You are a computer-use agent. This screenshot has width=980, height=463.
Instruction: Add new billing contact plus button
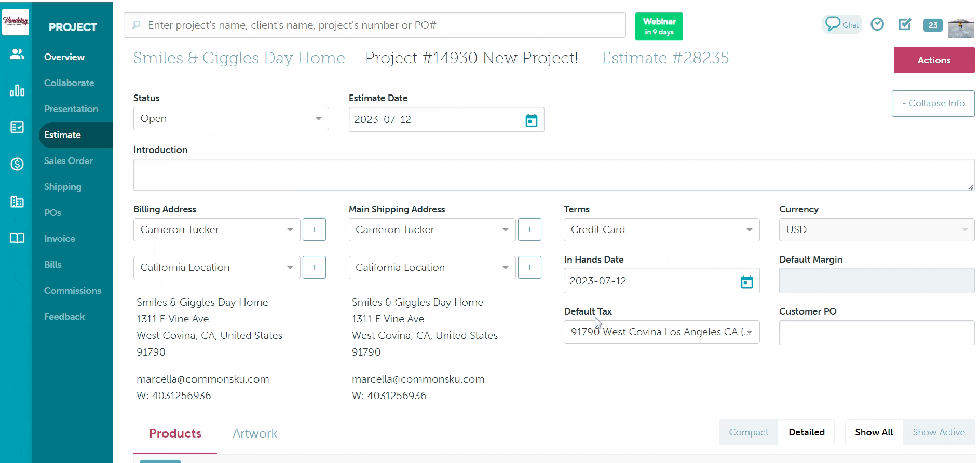[314, 229]
